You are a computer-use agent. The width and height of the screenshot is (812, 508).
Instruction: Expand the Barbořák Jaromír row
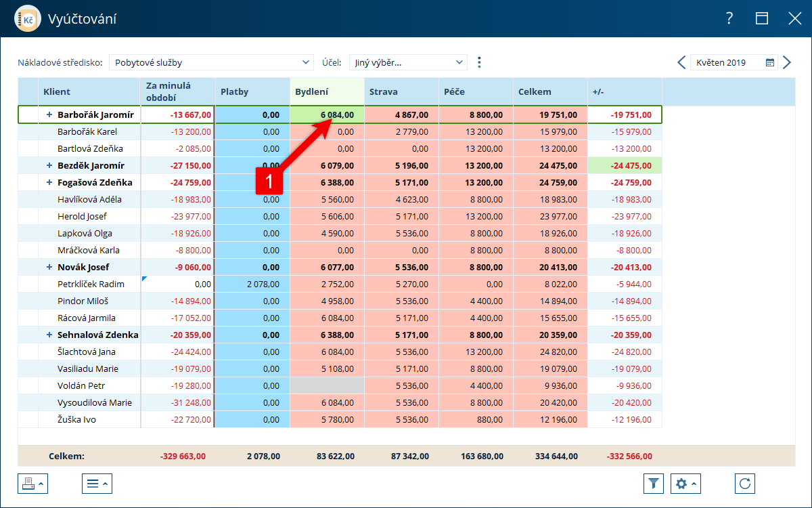click(x=49, y=115)
